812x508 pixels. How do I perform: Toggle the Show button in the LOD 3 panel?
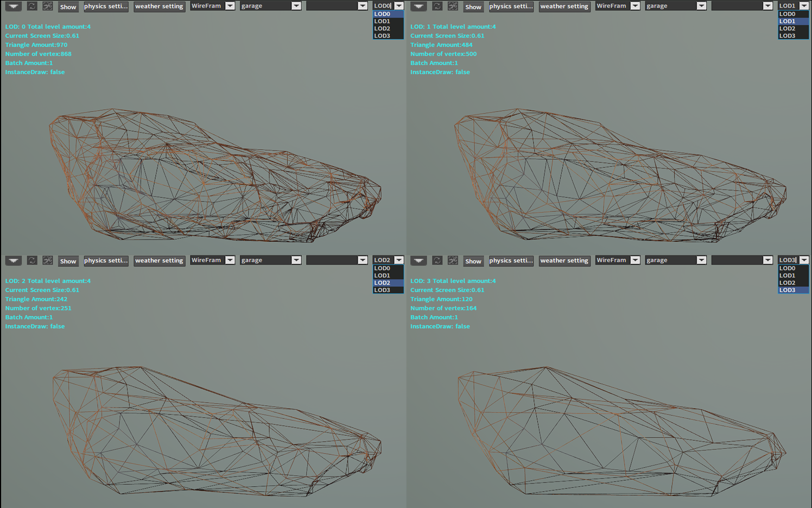point(473,261)
